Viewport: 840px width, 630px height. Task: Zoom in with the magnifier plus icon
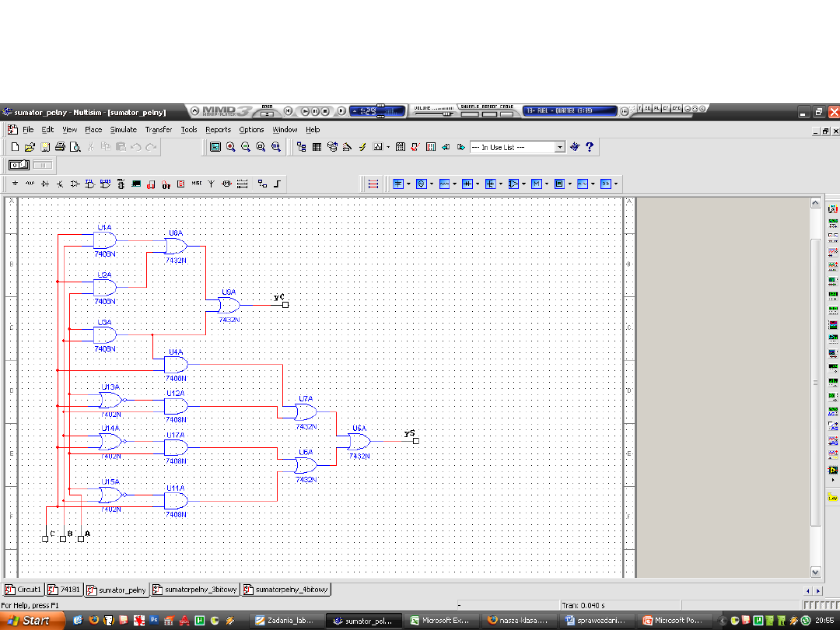pyautogui.click(x=231, y=147)
